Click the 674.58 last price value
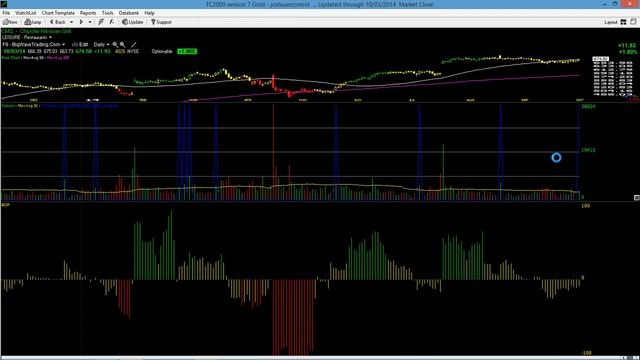 (x=84, y=51)
